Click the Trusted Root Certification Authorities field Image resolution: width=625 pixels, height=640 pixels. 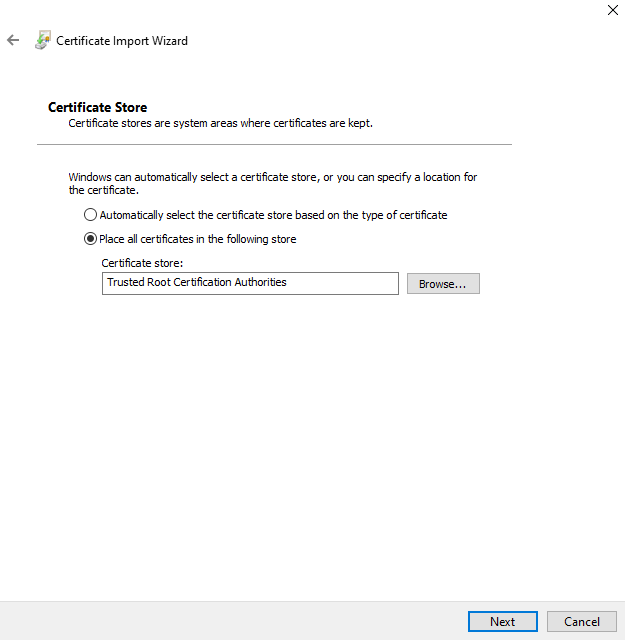[250, 283]
